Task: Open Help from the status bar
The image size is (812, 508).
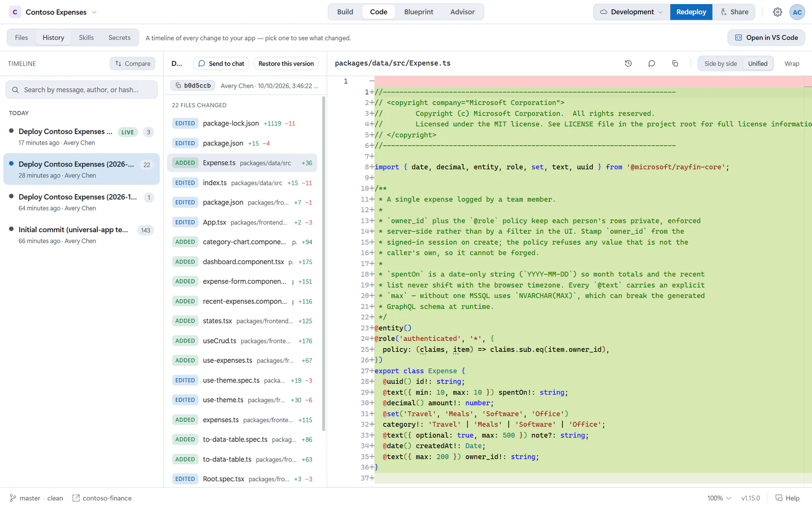Action: coord(787,498)
